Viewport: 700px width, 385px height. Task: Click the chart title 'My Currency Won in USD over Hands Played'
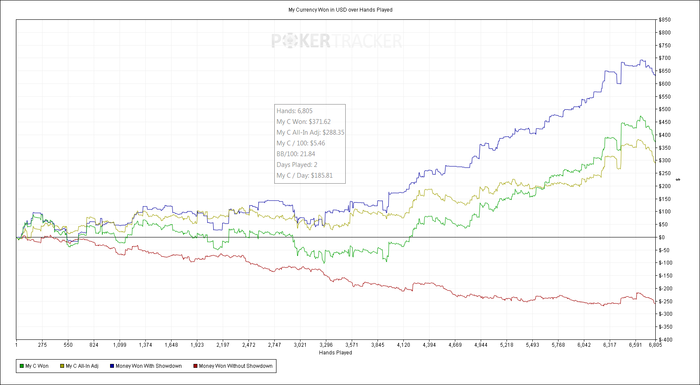point(341,10)
